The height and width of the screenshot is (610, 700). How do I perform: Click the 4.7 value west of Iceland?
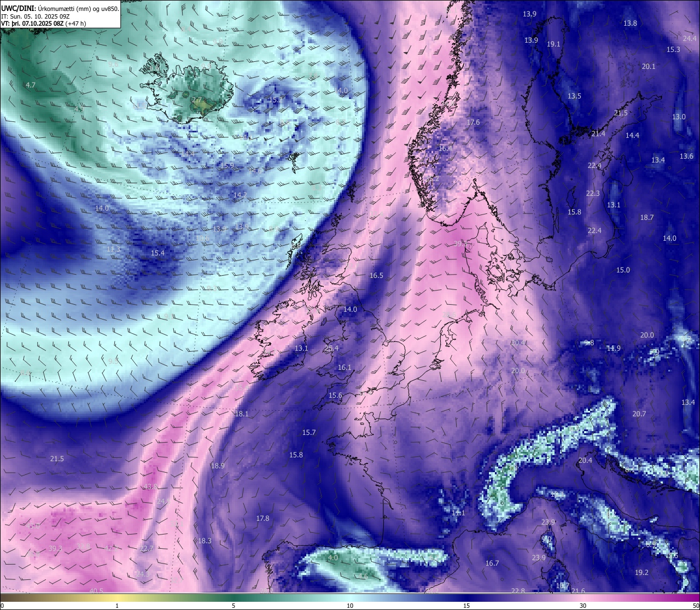click(x=31, y=85)
